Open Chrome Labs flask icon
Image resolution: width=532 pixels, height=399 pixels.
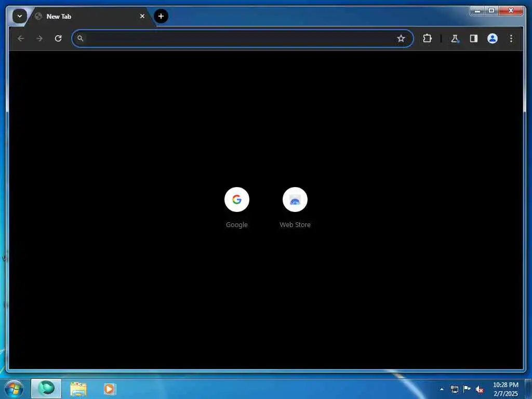[x=455, y=38]
